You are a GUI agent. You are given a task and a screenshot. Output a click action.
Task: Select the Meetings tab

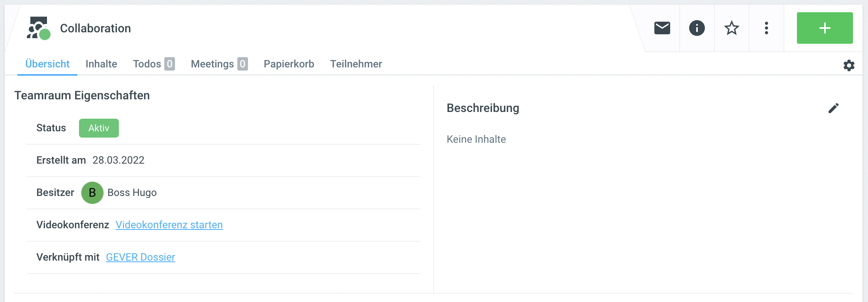pos(219,64)
